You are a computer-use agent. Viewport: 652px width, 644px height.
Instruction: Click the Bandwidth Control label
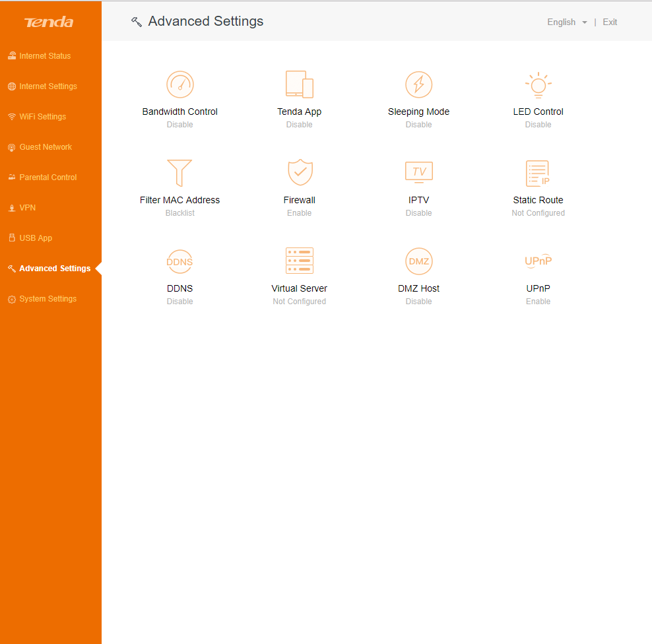click(x=179, y=112)
